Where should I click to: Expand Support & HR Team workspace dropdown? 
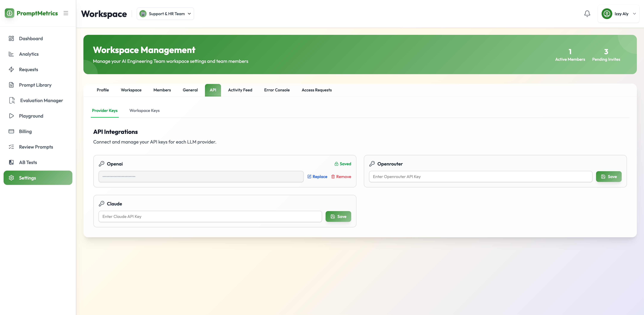(165, 14)
